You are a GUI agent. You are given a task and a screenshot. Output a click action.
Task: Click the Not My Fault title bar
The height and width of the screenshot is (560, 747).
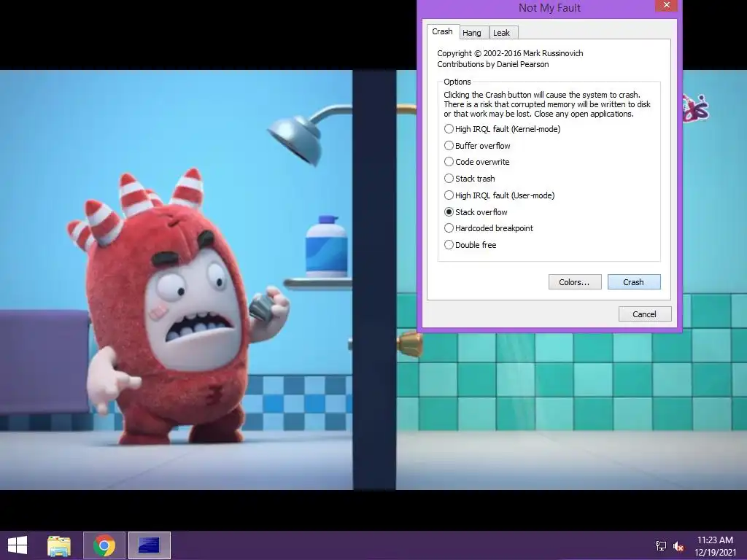(x=549, y=8)
